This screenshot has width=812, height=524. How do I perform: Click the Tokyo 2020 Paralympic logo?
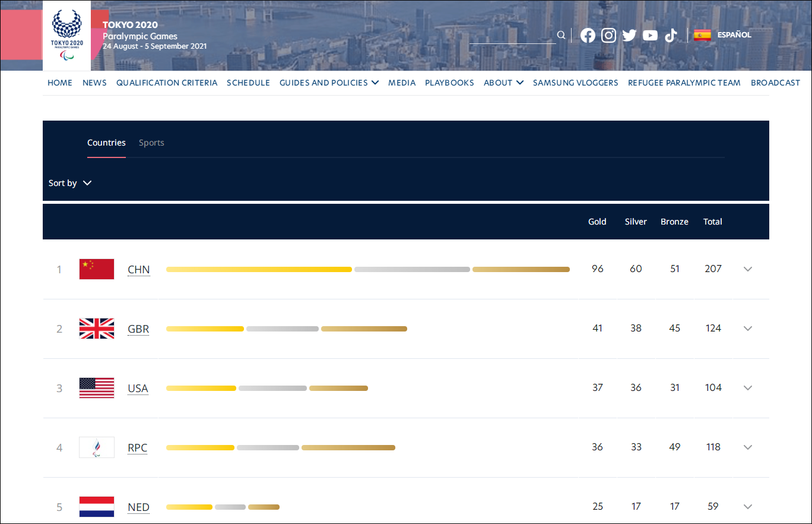pyautogui.click(x=66, y=36)
